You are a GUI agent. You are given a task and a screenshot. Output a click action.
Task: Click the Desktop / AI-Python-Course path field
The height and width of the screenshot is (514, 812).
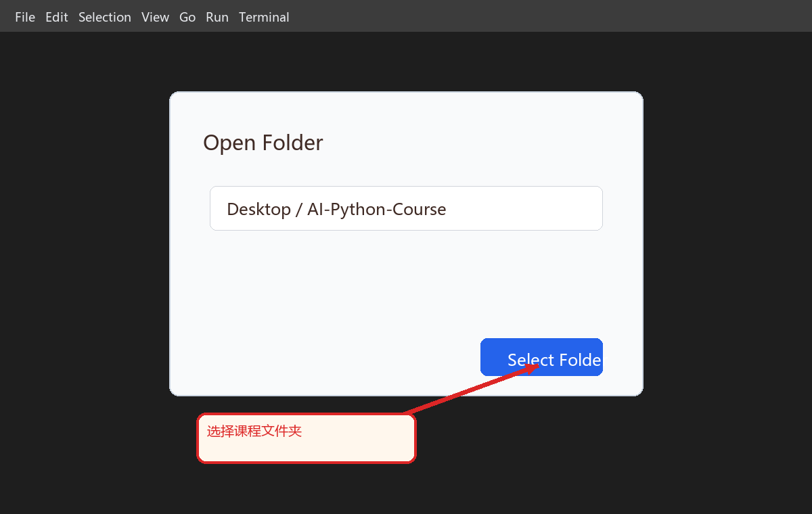406,208
